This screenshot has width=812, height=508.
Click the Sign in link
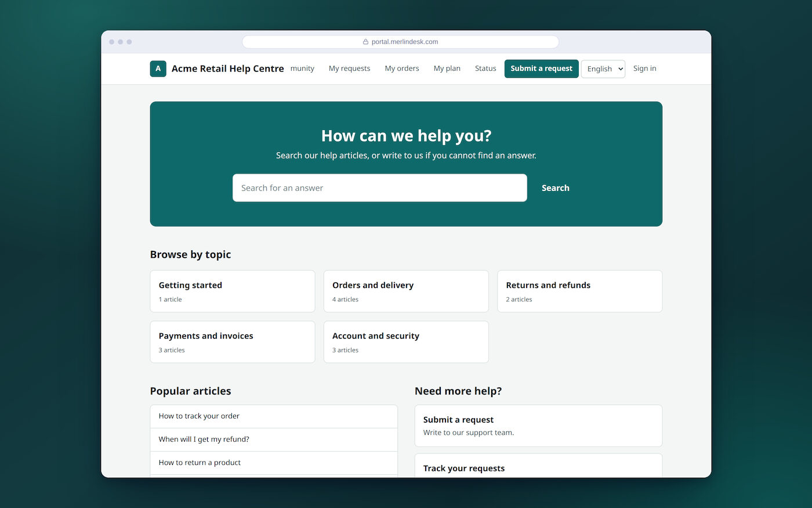coord(645,69)
